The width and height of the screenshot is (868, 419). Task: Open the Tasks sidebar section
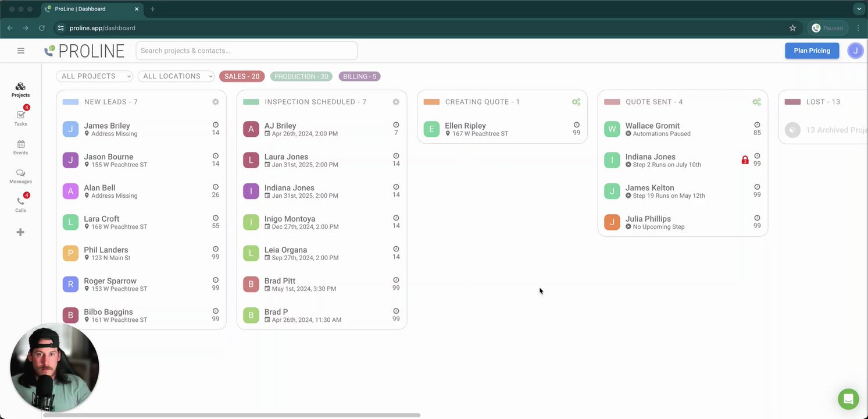20,118
